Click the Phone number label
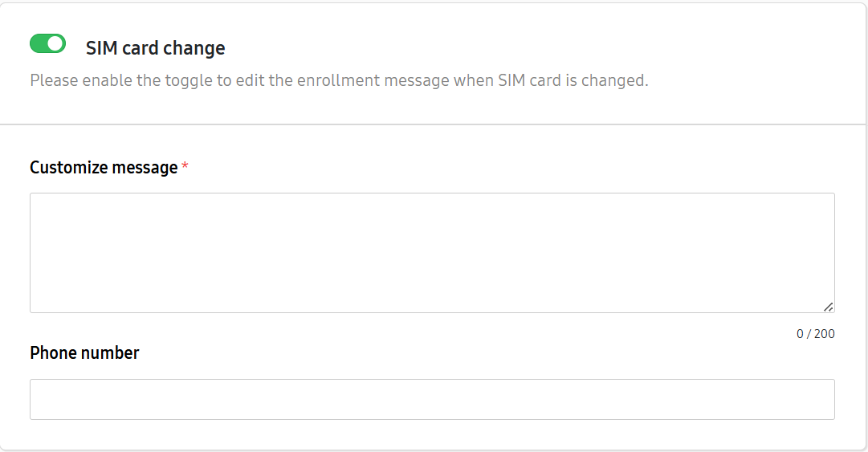The height and width of the screenshot is (452, 868). (x=84, y=353)
